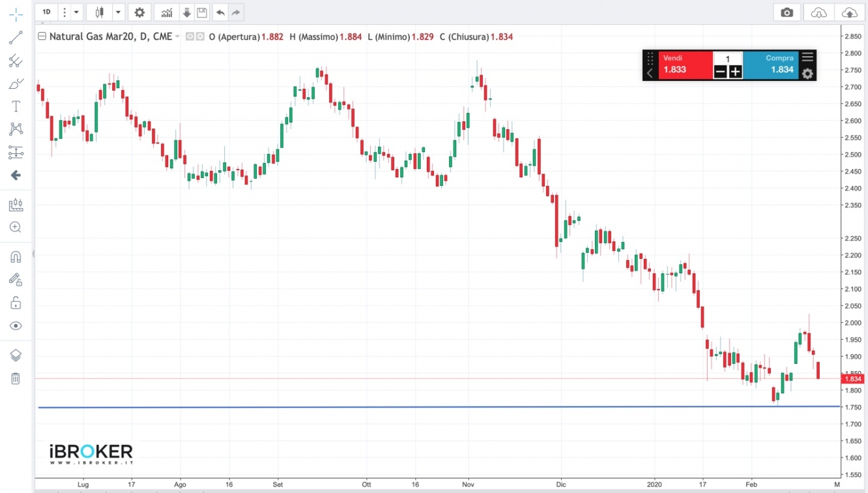868x493 pixels.
Task: Click the undo arrow
Action: point(221,12)
